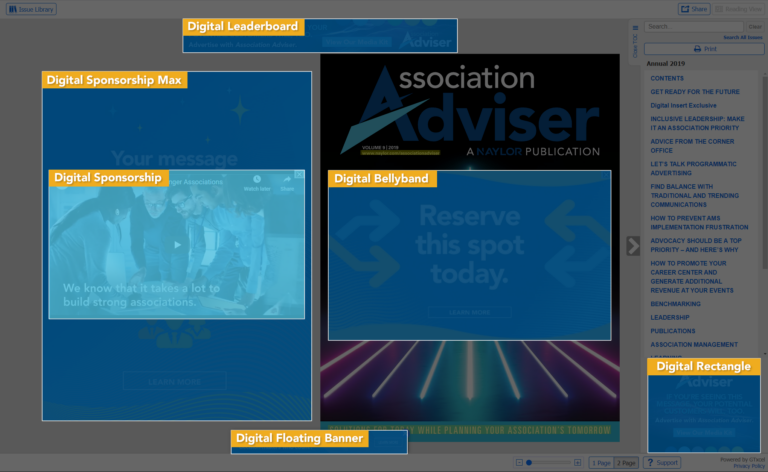Click the printer icon in Print button

coord(697,49)
